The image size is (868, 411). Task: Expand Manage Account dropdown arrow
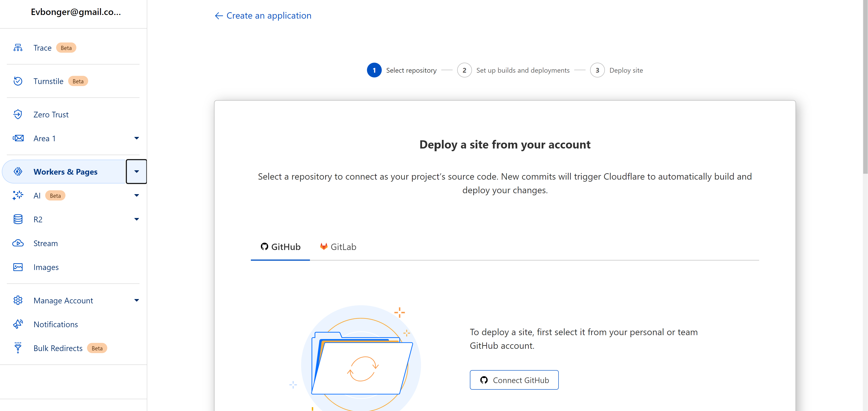pos(137,300)
